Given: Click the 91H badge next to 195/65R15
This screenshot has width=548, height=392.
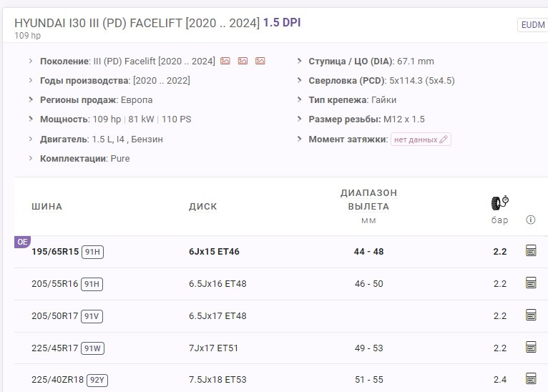Looking at the screenshot, I should pos(92,252).
